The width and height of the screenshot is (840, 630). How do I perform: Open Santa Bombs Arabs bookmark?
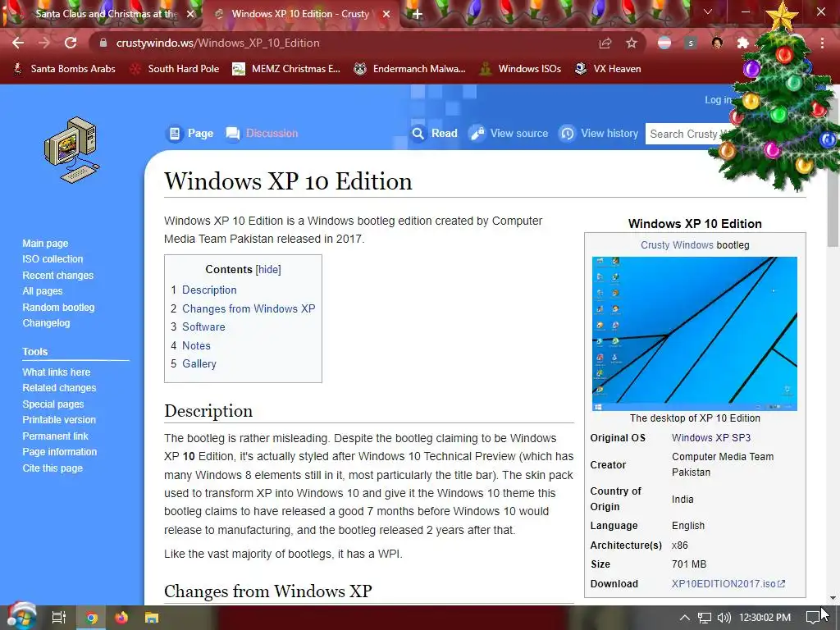pyautogui.click(x=64, y=69)
